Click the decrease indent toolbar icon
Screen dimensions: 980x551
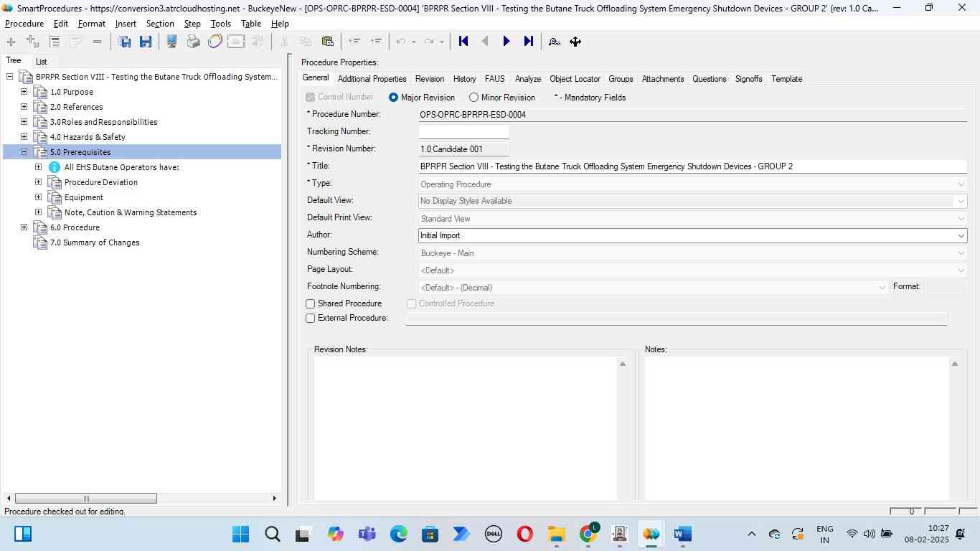354,42
